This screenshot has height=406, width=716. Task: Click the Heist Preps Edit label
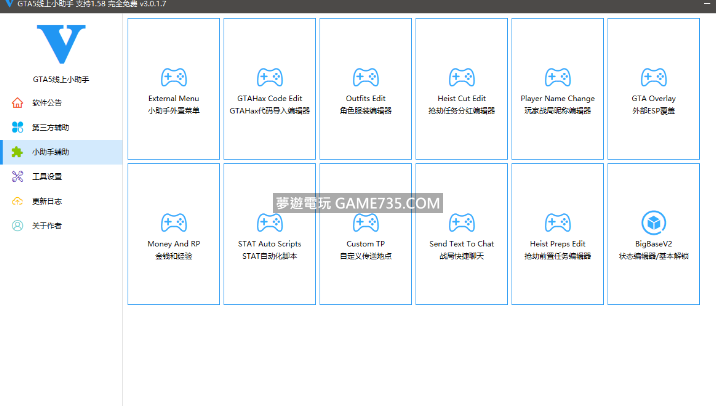558,244
